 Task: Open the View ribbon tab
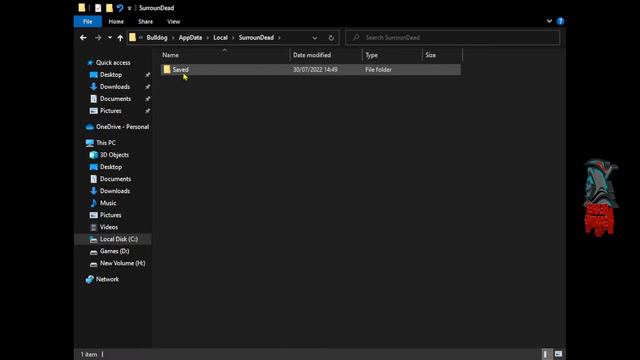[x=173, y=22]
